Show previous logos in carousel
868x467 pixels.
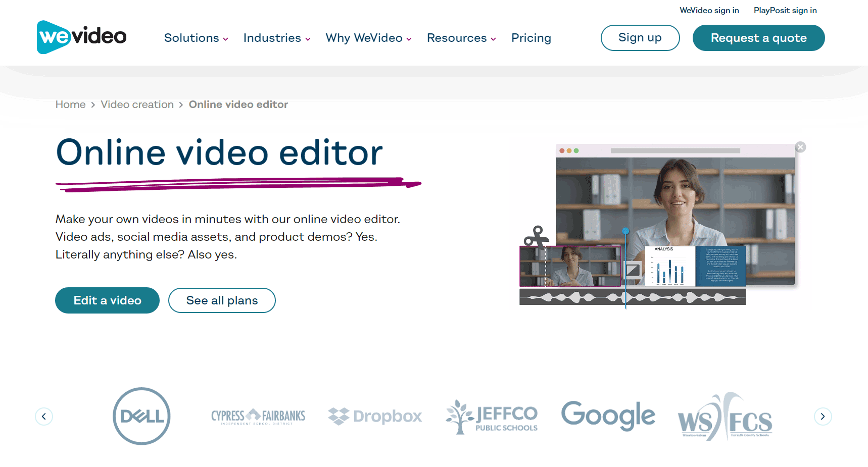click(x=44, y=417)
